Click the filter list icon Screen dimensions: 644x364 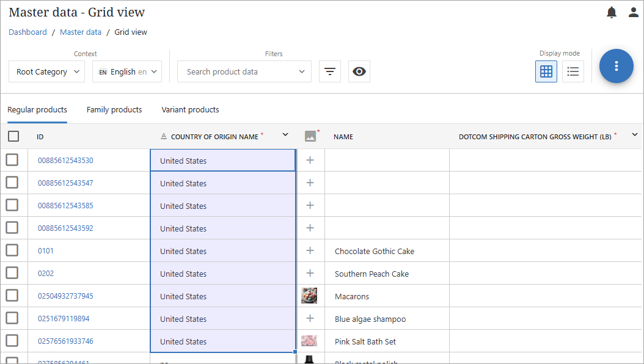tap(330, 71)
